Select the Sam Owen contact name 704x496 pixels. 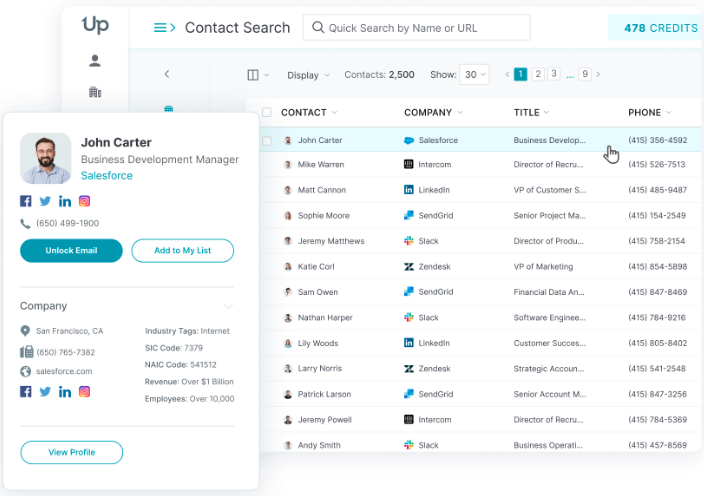(317, 292)
